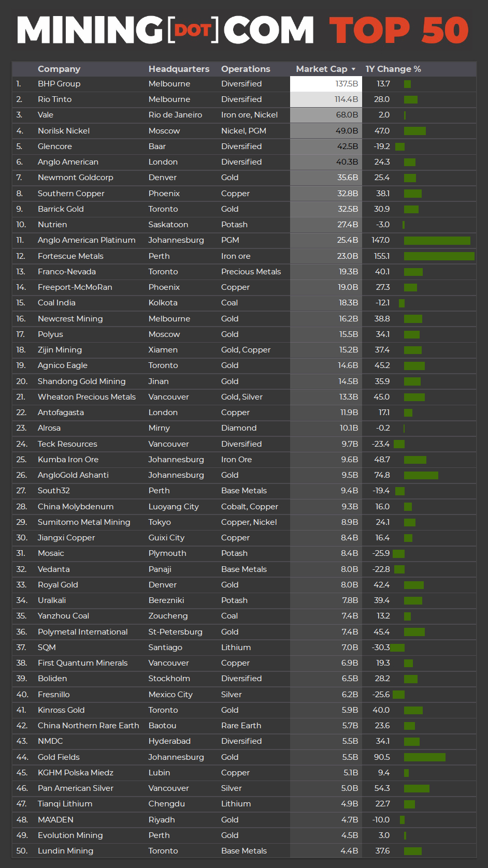Sort by the Company column header
Image resolution: width=488 pixels, height=868 pixels.
tap(59, 69)
